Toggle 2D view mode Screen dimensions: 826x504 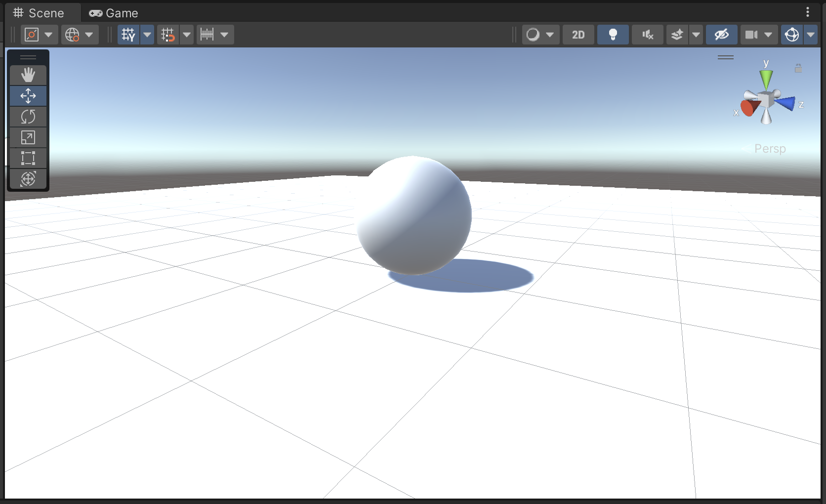[578, 35]
